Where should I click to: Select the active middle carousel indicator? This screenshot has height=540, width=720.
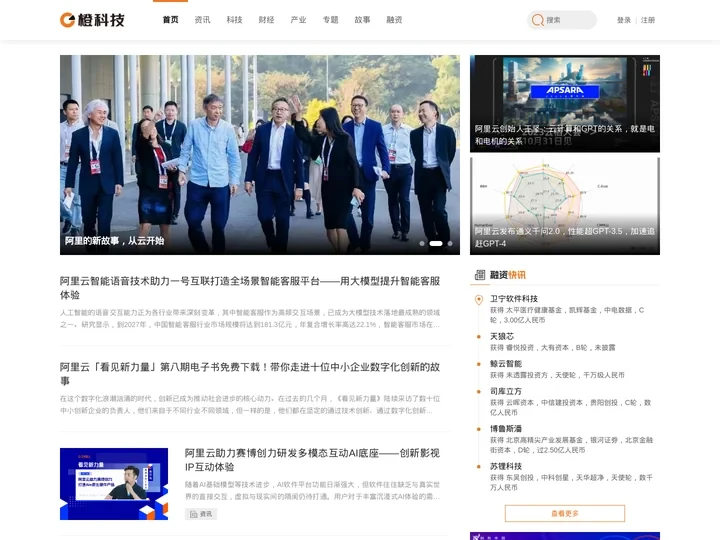(436, 243)
